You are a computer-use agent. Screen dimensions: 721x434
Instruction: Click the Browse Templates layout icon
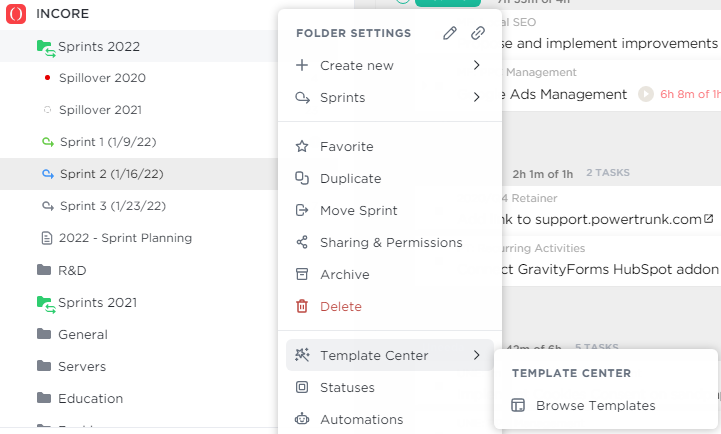click(518, 405)
